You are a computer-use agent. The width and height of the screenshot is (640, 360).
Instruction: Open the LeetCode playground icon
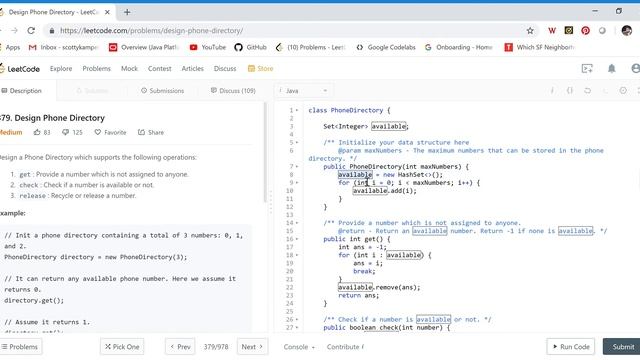(x=587, y=69)
